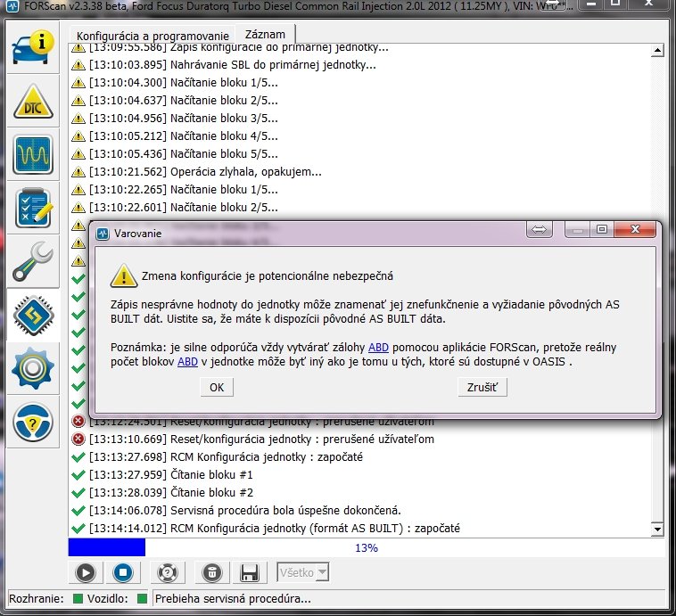Save the log with the floppy disk icon
Viewport: 676px width, 616px height.
250,572
